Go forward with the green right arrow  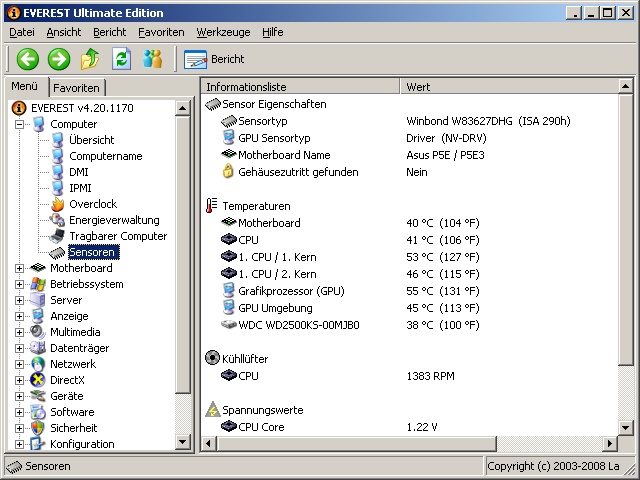pyautogui.click(x=59, y=59)
